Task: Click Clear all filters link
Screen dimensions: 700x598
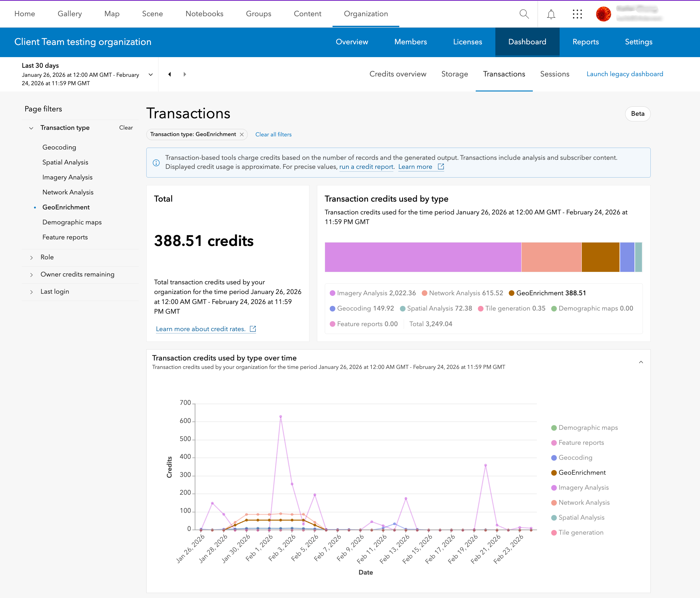Action: [x=273, y=135]
